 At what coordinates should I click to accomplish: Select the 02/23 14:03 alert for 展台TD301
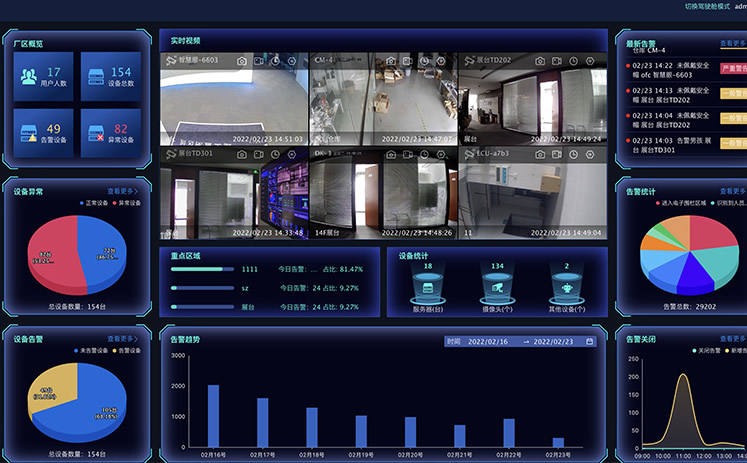coord(686,145)
